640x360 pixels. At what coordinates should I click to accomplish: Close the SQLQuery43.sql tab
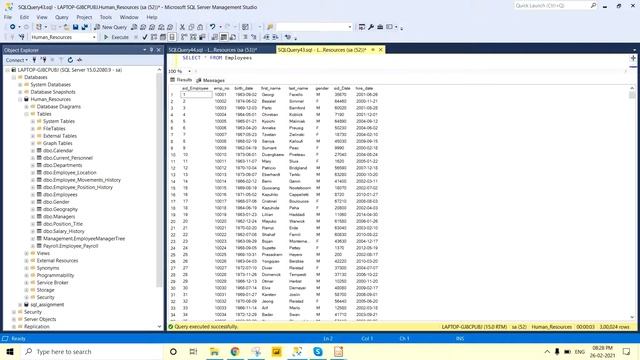coord(380,49)
